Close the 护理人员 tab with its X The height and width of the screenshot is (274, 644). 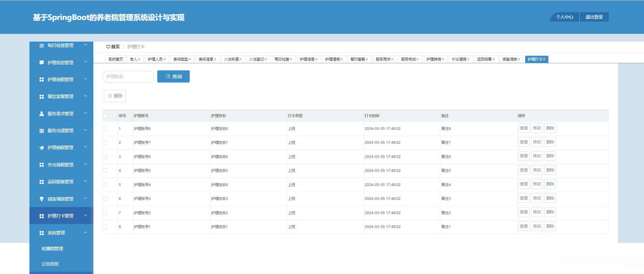click(x=164, y=59)
